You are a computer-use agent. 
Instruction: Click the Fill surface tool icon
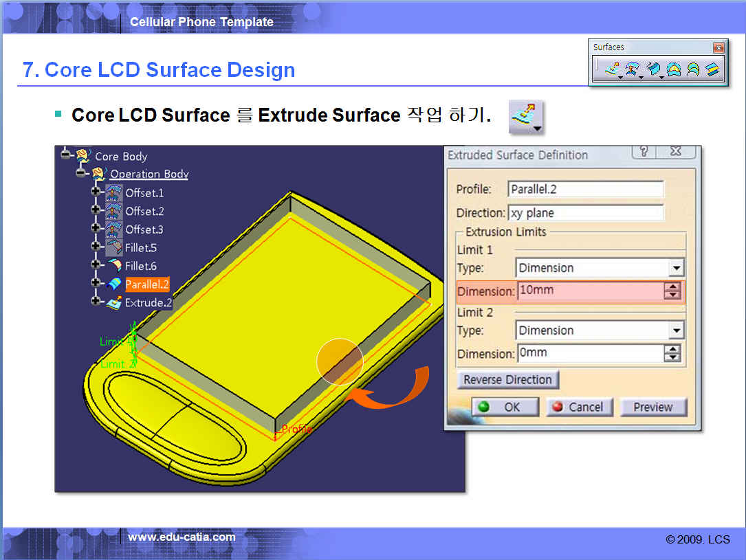(674, 69)
